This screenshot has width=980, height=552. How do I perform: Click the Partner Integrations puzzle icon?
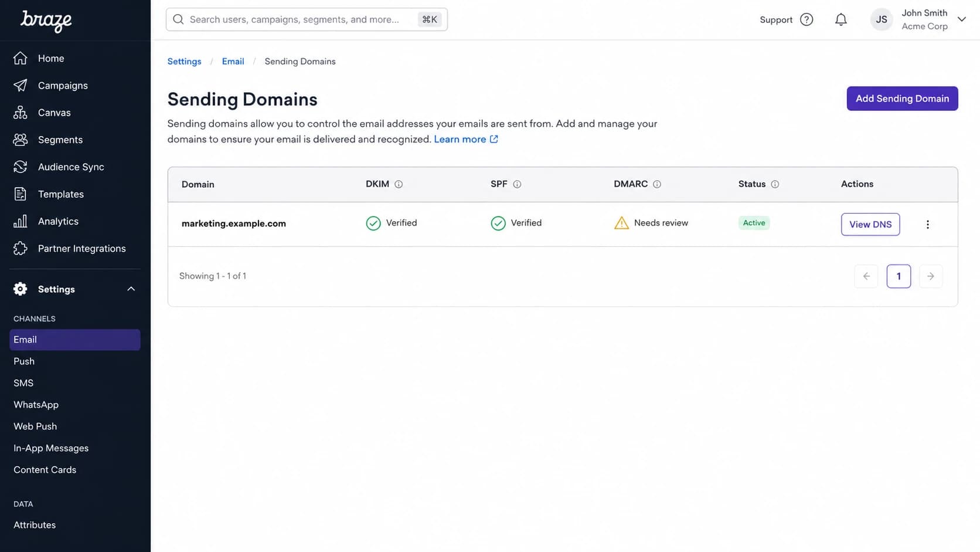pos(21,248)
